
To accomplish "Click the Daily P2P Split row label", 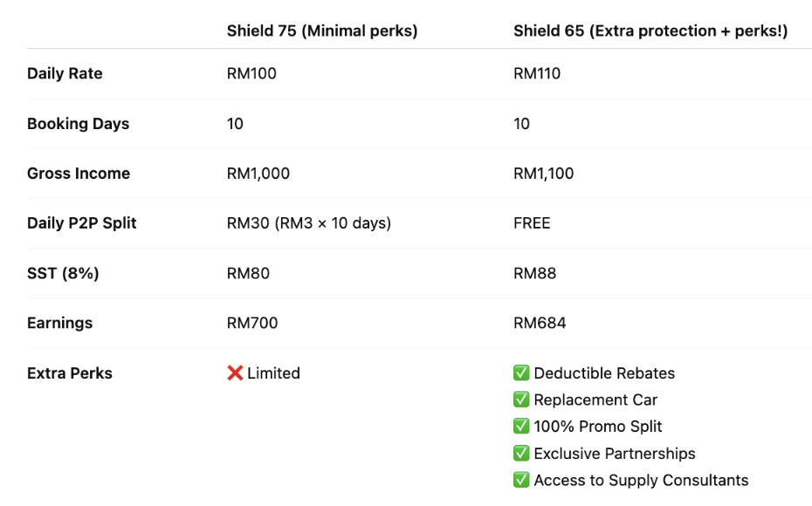I will point(82,223).
